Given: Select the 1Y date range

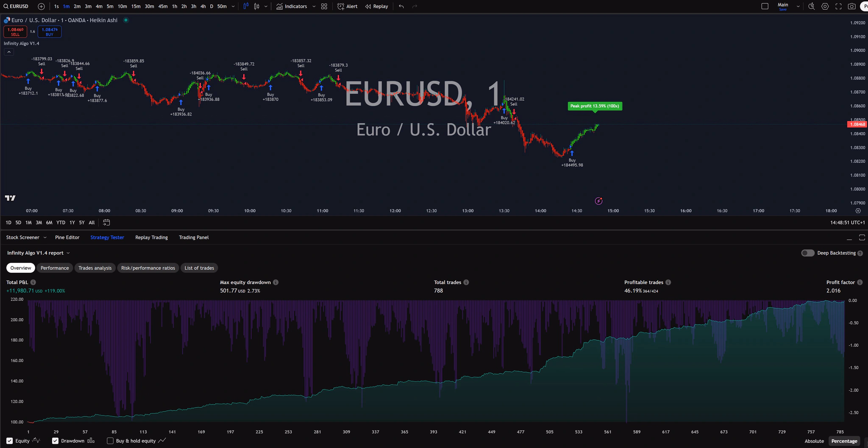Looking at the screenshot, I should 72,222.
